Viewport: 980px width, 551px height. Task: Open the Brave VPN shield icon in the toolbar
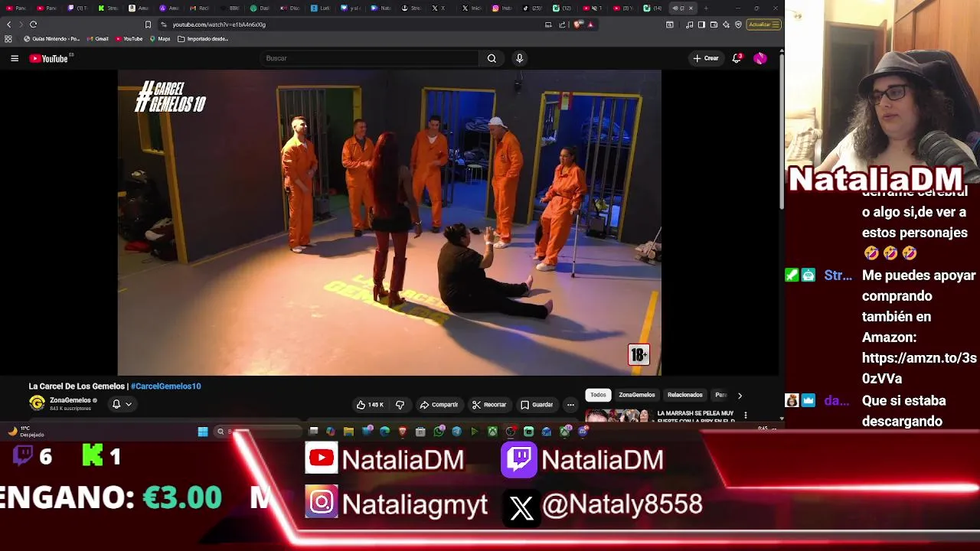pyautogui.click(x=738, y=24)
